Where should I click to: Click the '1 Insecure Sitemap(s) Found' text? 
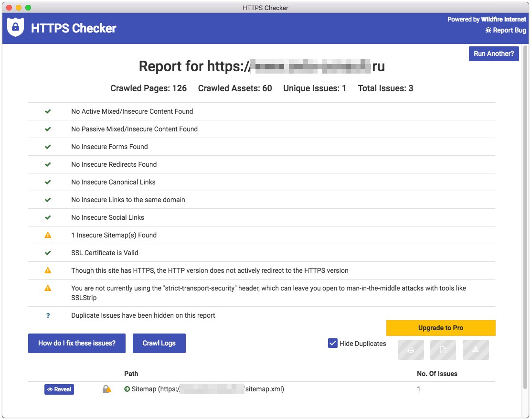(114, 235)
